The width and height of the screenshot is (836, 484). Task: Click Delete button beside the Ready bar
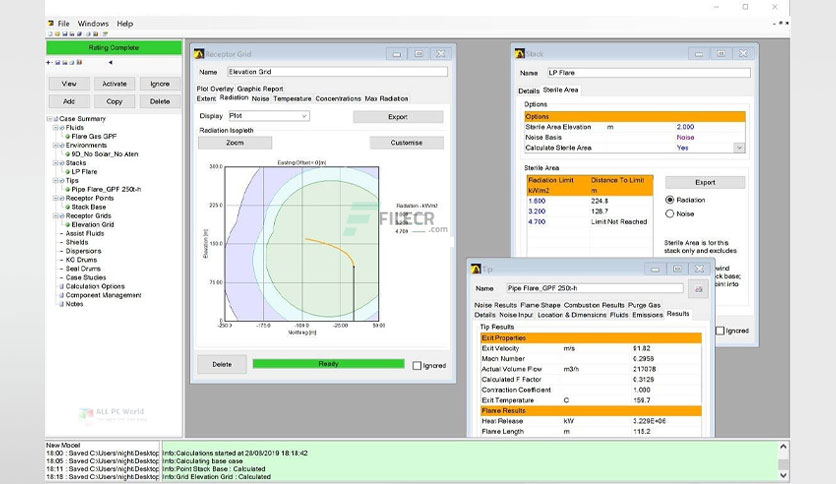[222, 365]
